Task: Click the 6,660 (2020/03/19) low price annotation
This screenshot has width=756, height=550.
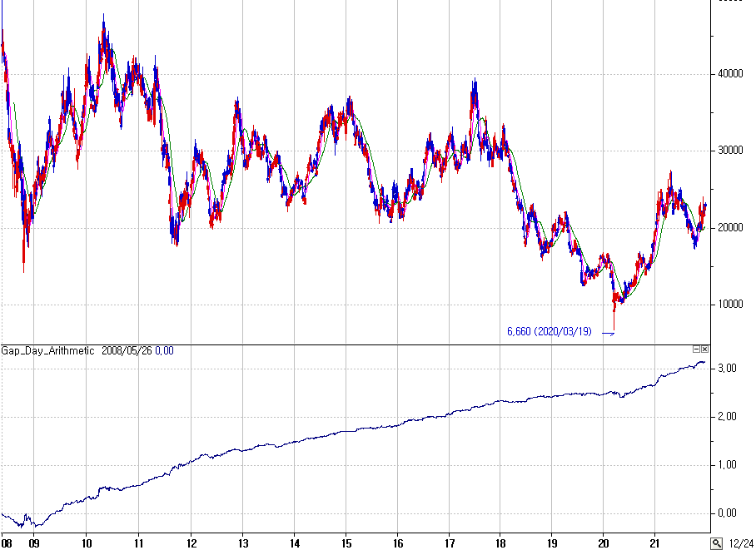Action: click(550, 332)
